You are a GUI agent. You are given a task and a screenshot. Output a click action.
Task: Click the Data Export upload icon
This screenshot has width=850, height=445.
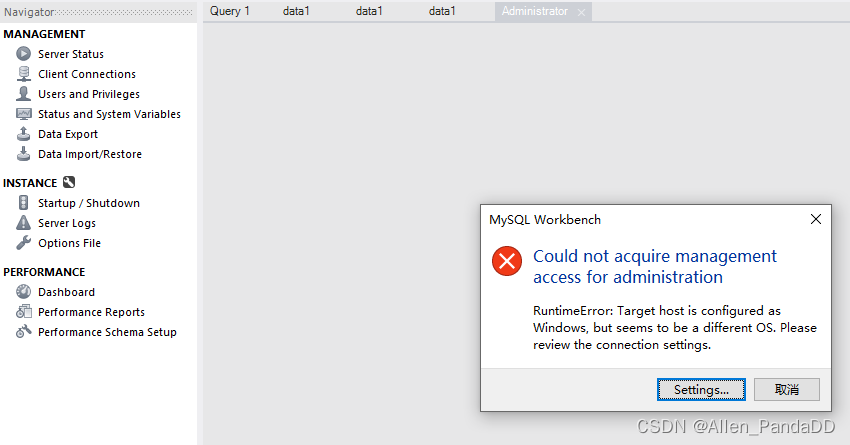click(23, 133)
